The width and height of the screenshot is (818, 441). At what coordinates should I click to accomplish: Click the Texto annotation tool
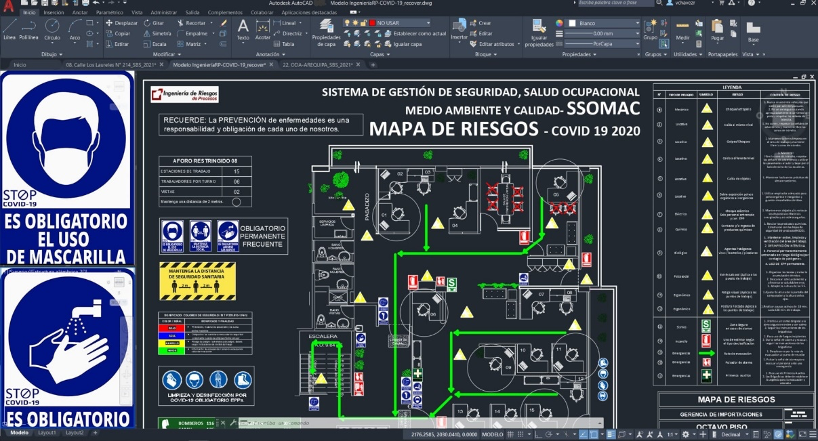pyautogui.click(x=243, y=28)
